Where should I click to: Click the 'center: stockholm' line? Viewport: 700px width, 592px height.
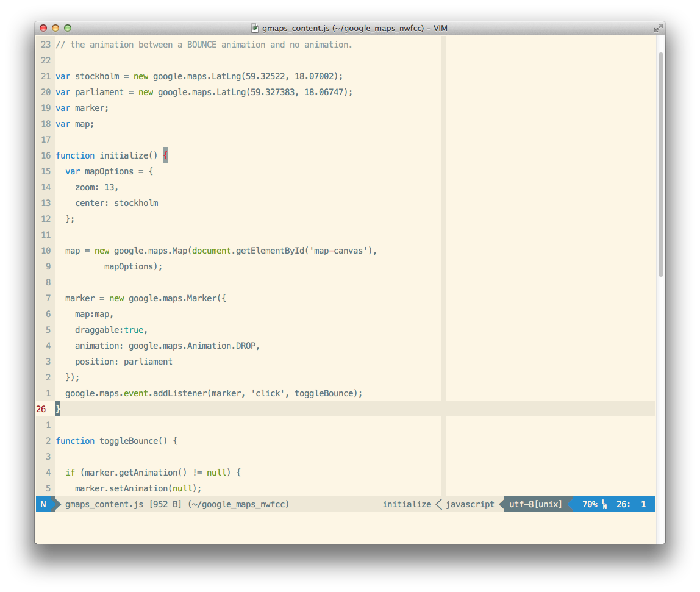[116, 203]
